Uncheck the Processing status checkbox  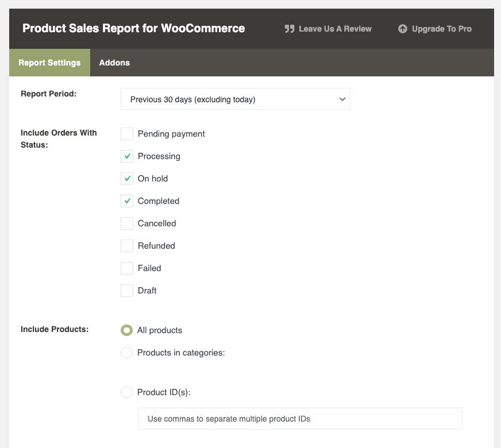[x=127, y=156]
